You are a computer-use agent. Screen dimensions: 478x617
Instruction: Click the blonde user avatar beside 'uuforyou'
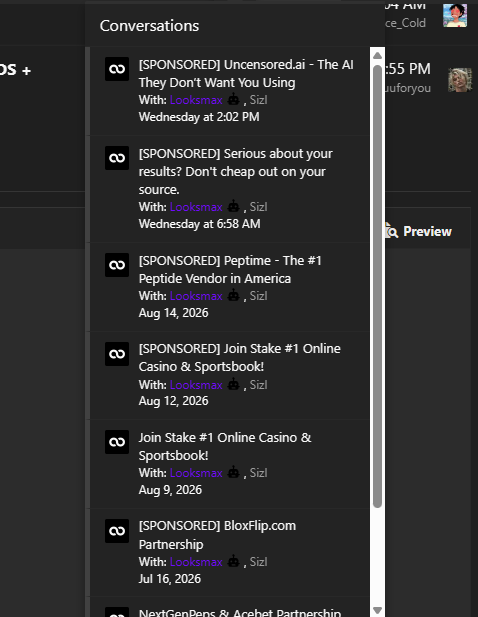pos(460,80)
